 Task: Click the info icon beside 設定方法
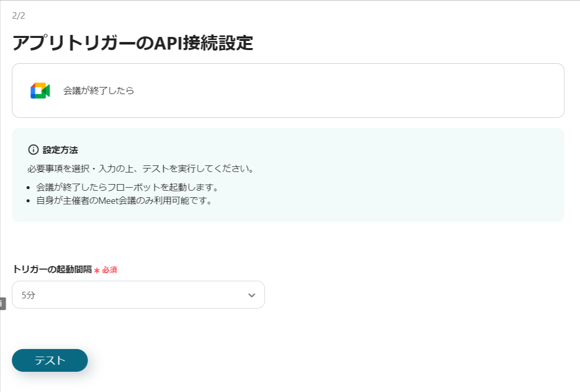click(33, 150)
